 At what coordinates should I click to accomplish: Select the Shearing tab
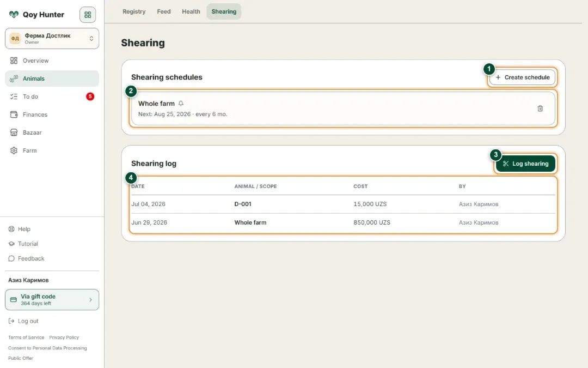coord(224,11)
